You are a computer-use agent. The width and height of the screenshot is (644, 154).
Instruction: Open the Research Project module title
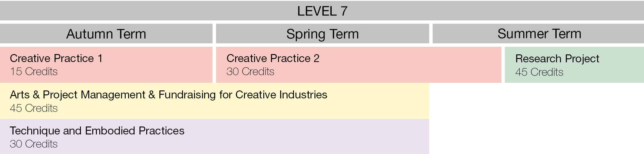pos(557,58)
